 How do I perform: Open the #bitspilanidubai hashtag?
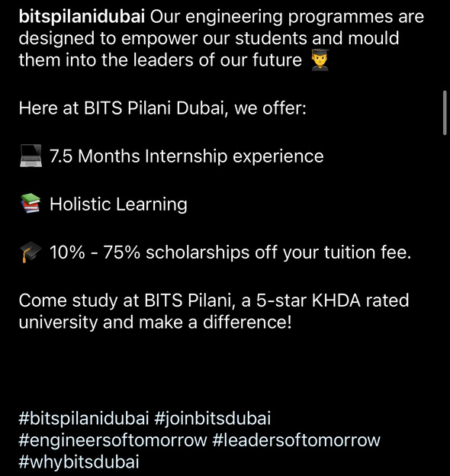click(84, 418)
